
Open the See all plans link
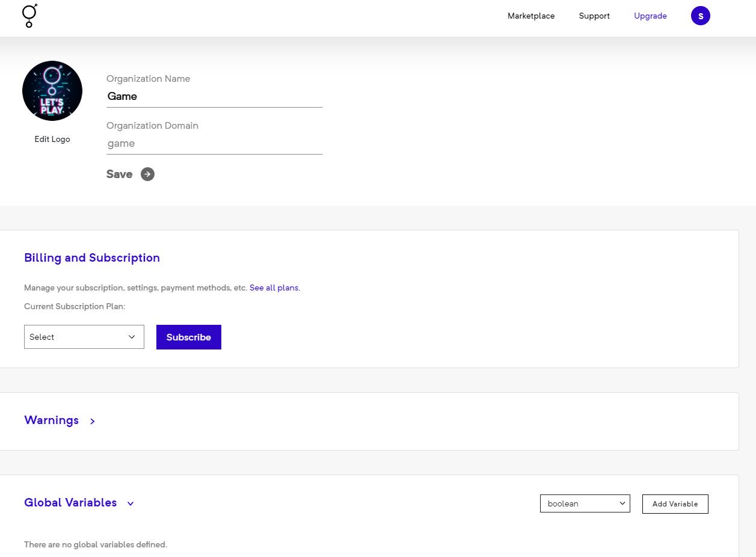274,288
